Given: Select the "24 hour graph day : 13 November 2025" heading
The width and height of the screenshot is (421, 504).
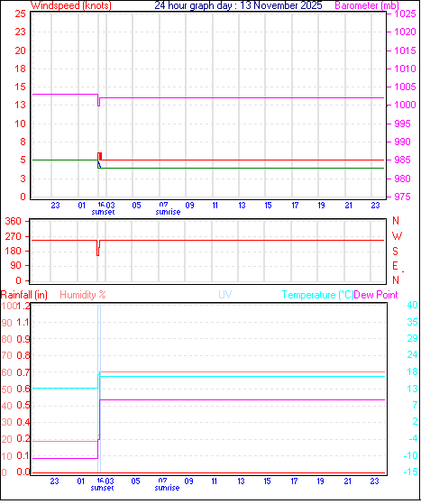Looking at the screenshot, I should [238, 5].
